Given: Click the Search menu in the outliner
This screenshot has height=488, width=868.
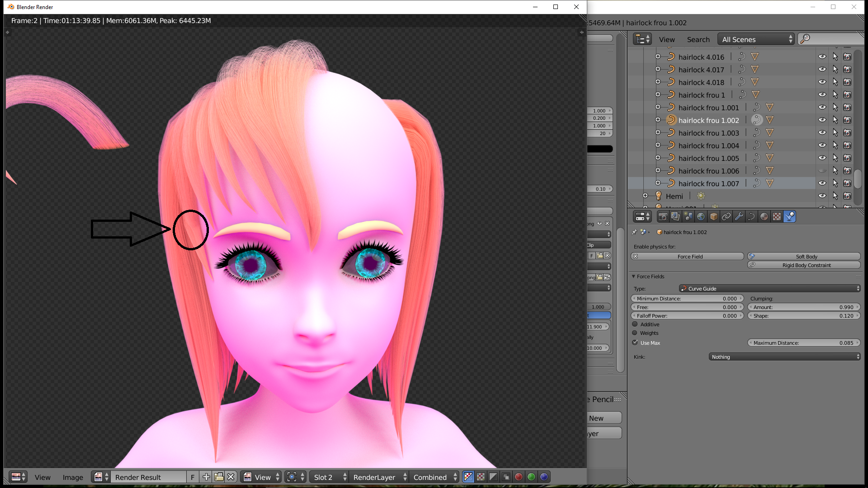Looking at the screenshot, I should 698,39.
